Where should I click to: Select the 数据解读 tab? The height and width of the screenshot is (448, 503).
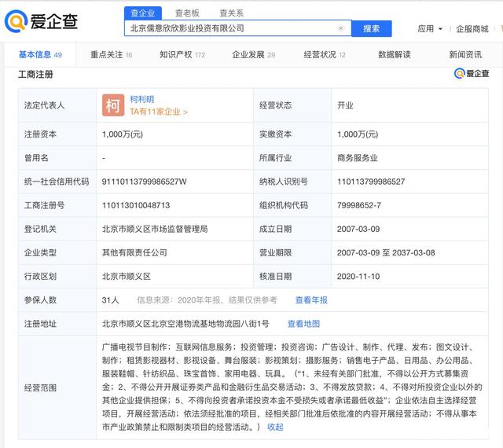[x=395, y=54]
